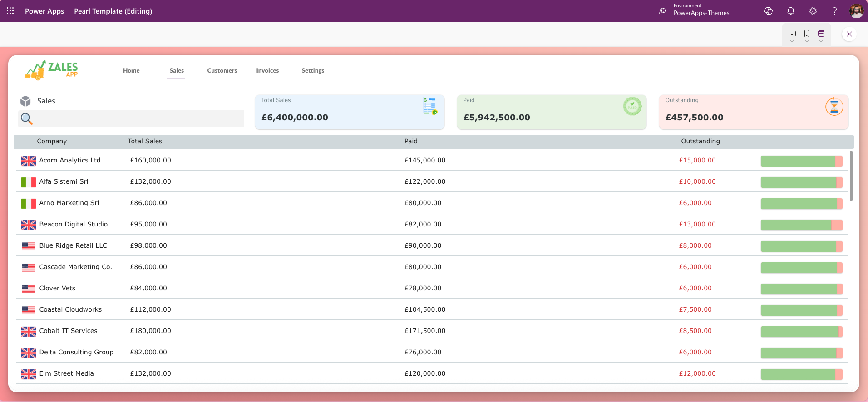Open the settings gear in the header
Screen dimensions: 868x402
pos(813,11)
